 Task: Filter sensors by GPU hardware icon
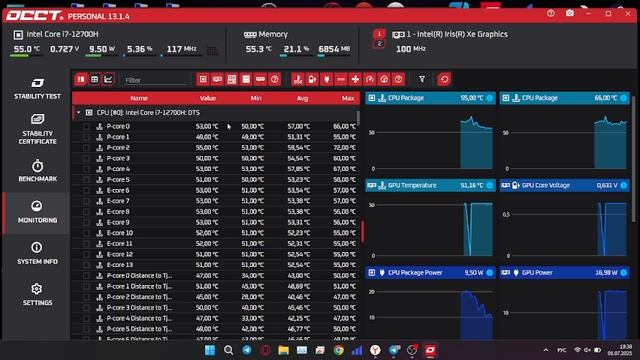(x=217, y=80)
